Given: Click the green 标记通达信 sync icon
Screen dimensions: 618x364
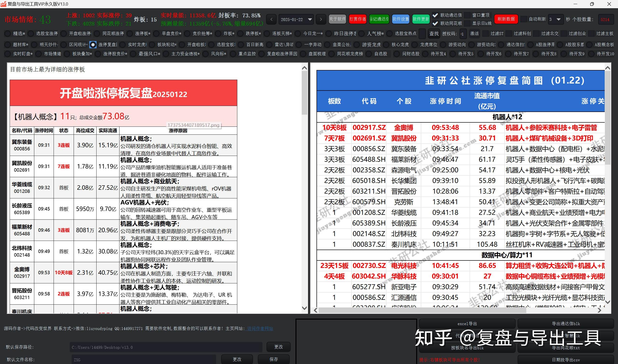Looking at the screenshot, I should coord(379,19).
